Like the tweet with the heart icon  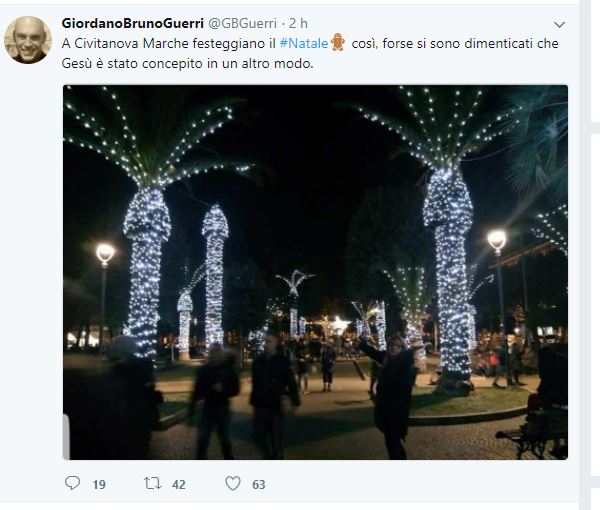coord(233,484)
